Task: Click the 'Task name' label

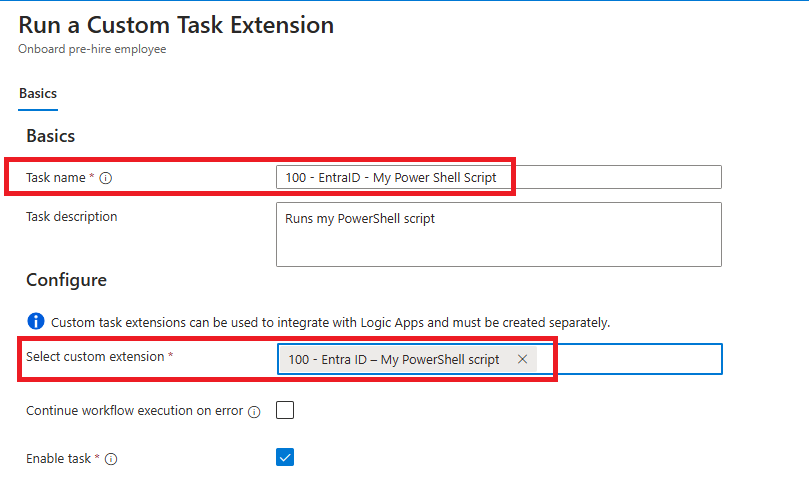Action: 57,178
